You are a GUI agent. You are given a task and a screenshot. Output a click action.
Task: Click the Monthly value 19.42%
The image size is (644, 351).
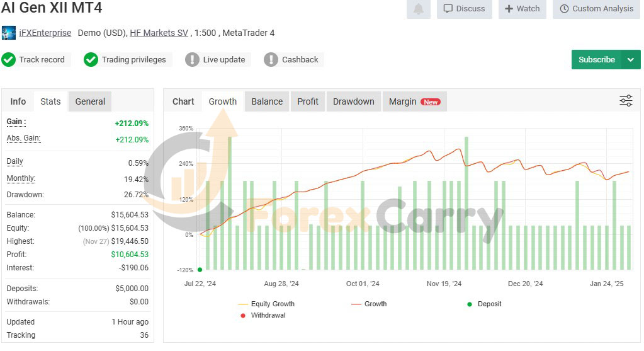(x=137, y=180)
